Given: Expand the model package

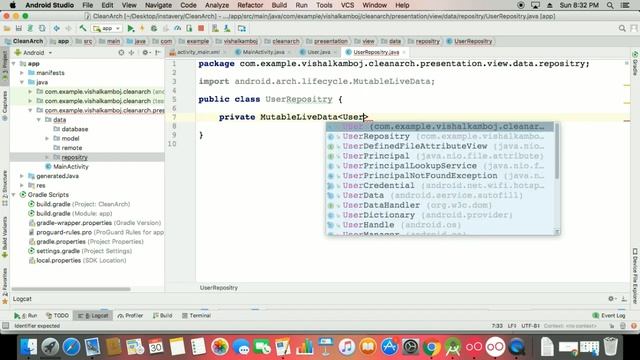Looking at the screenshot, I should tap(47, 139).
